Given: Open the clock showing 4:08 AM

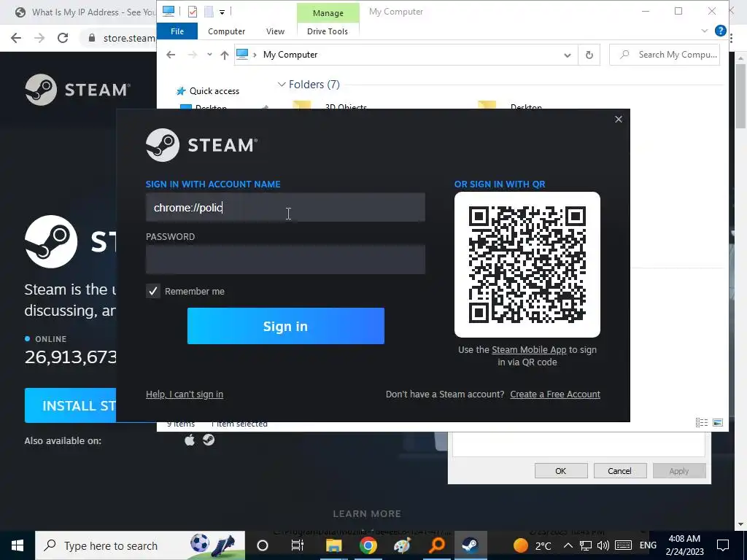Looking at the screenshot, I should click(x=684, y=545).
